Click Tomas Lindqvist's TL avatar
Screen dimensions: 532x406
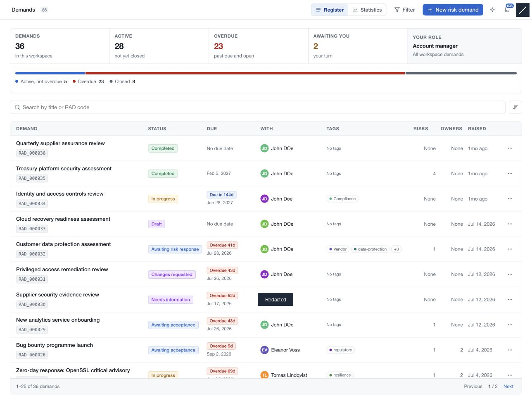tap(264, 375)
